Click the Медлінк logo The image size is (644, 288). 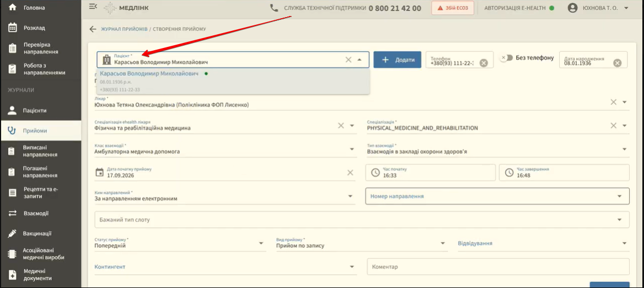tap(126, 8)
